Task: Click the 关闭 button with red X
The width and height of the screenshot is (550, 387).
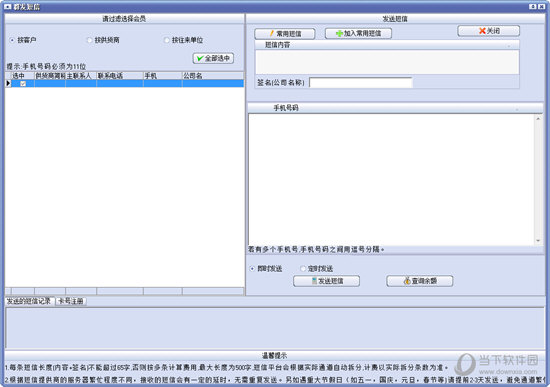Action: coord(489,31)
